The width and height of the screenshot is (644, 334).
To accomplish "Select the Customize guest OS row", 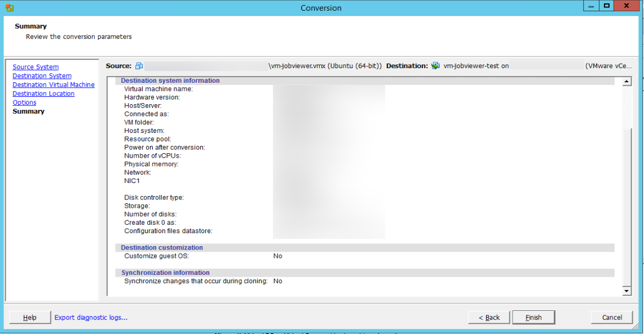I will 204,256.
